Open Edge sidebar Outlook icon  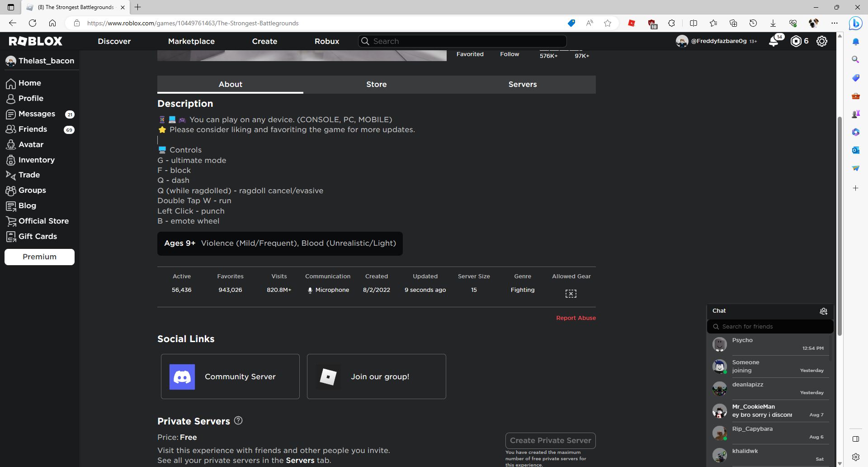[x=855, y=150]
